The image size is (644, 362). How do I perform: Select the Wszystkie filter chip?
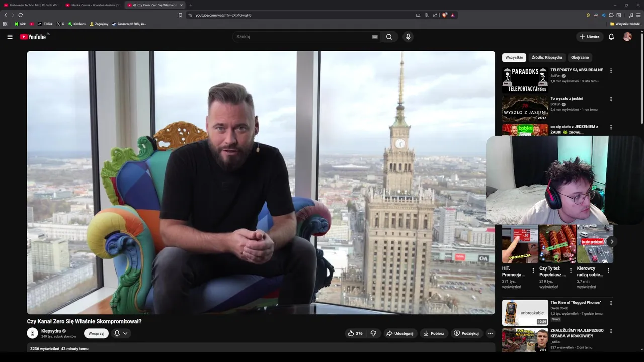514,57
